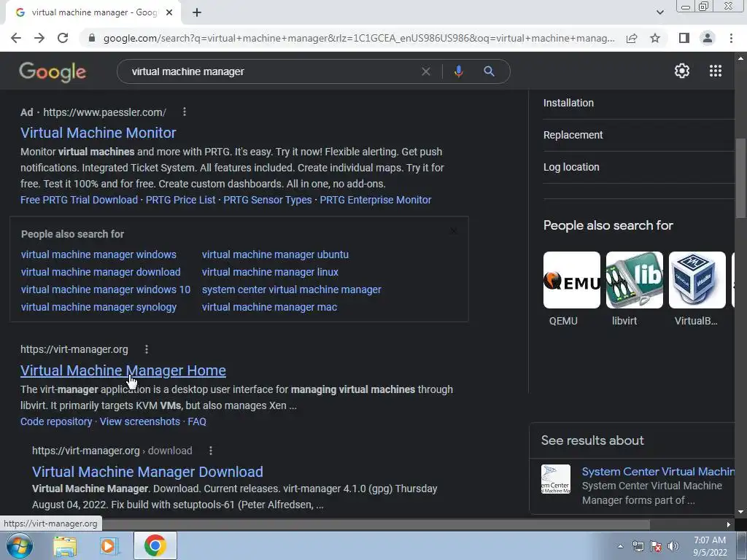Image resolution: width=747 pixels, height=560 pixels.
Task: Search virtual machine manager mac
Action: tap(270, 307)
